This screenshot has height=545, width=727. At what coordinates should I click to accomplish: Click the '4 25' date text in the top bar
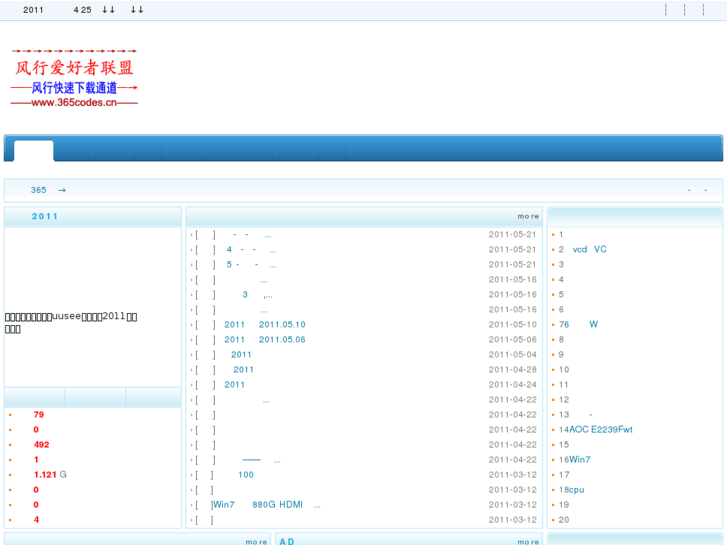(x=82, y=10)
